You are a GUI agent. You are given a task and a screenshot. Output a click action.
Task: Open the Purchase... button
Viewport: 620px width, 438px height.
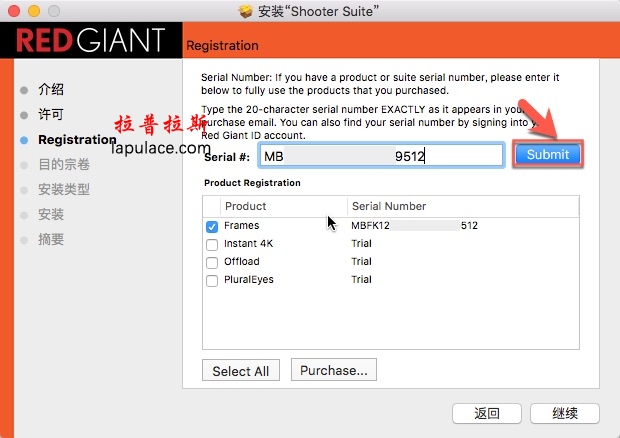pos(334,370)
